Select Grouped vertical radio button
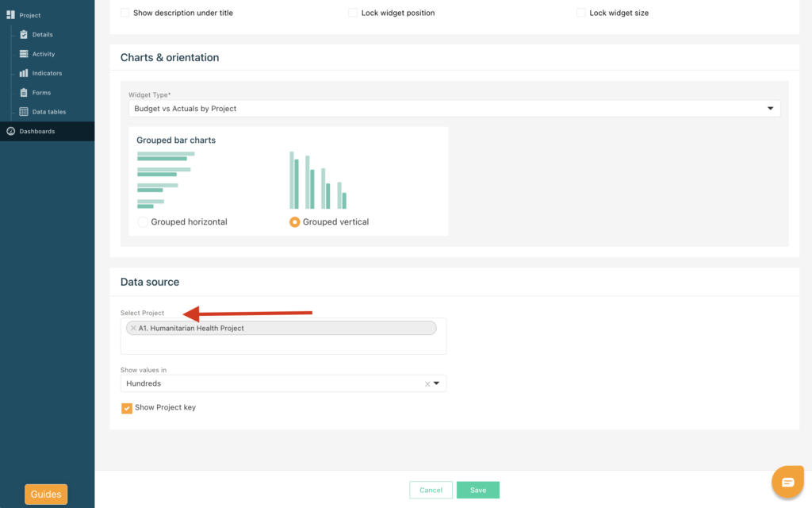 (x=295, y=222)
